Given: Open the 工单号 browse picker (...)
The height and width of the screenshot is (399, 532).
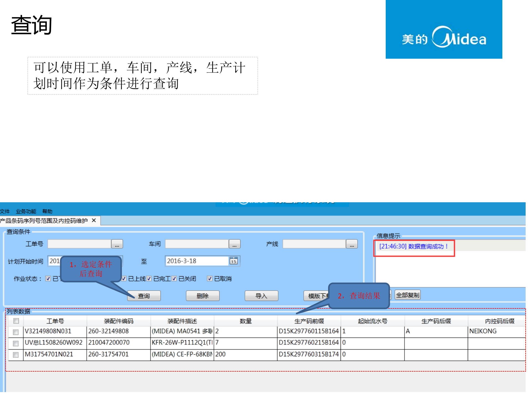Looking at the screenshot, I should click(117, 244).
